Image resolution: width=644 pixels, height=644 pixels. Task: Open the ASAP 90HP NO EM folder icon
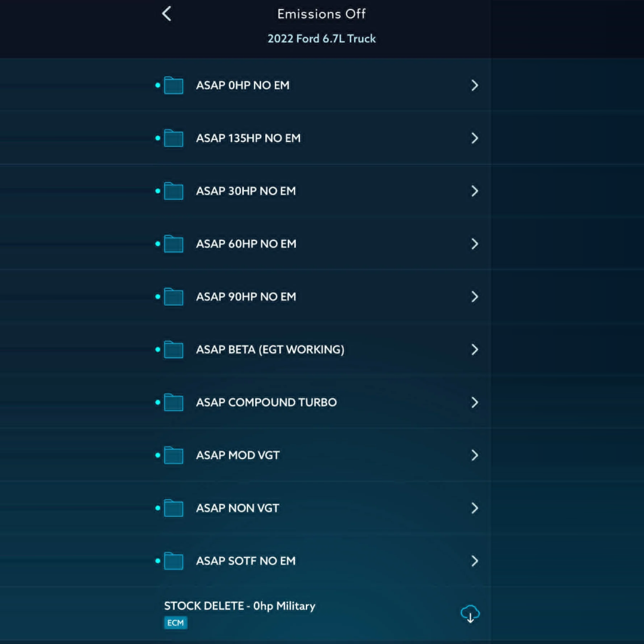pyautogui.click(x=174, y=296)
